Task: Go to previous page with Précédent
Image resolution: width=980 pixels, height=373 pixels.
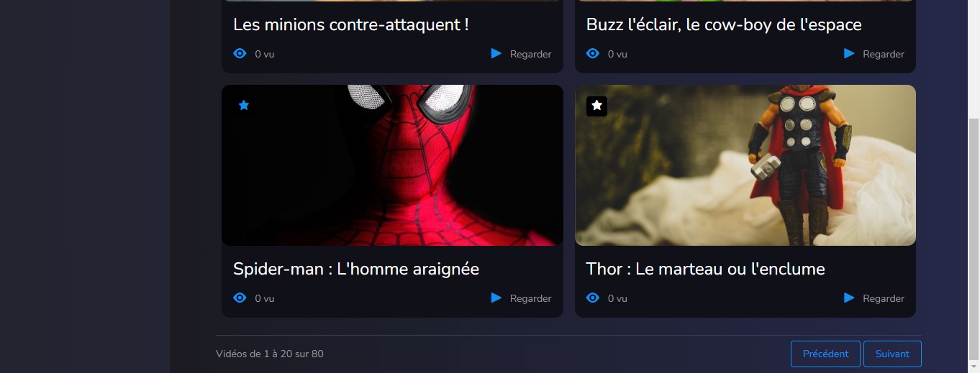Action: tap(825, 354)
